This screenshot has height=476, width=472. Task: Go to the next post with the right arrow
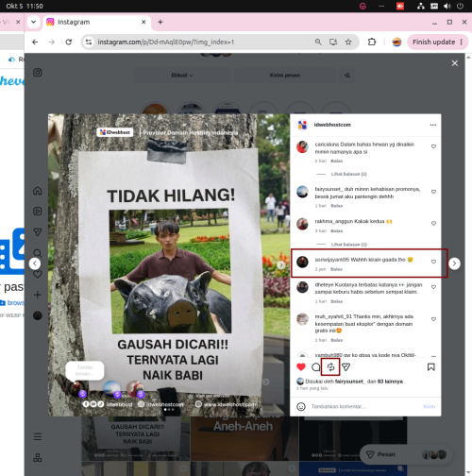[454, 263]
